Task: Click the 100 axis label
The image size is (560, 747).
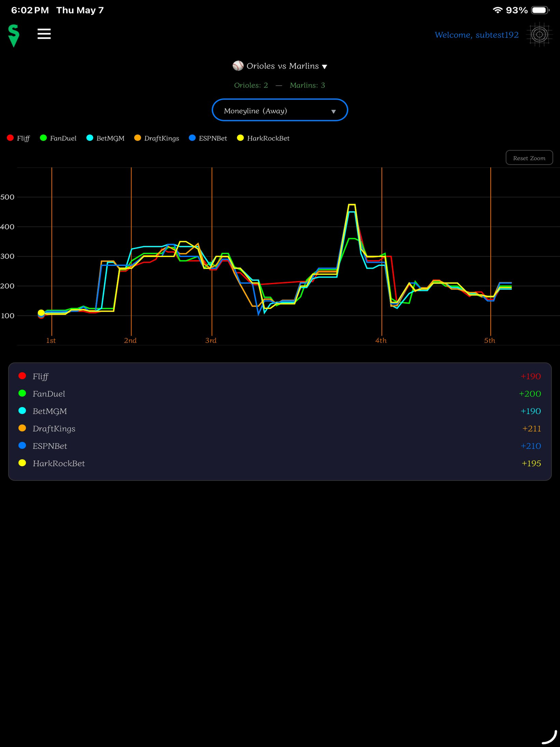Action: click(7, 316)
